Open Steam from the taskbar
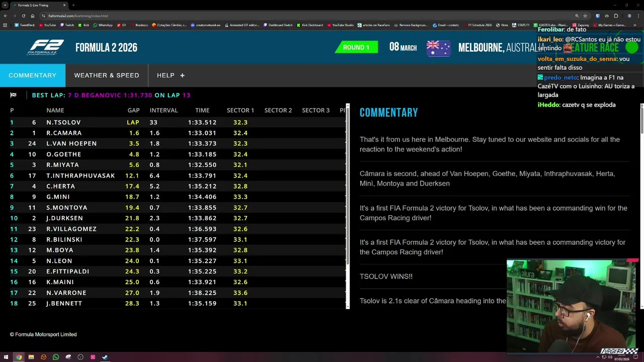 point(105,357)
